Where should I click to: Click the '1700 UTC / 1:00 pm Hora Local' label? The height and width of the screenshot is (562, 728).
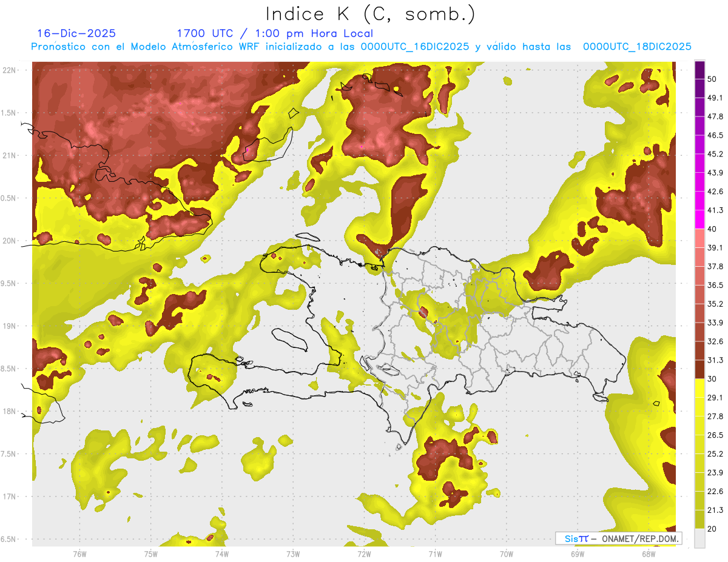[x=275, y=33]
